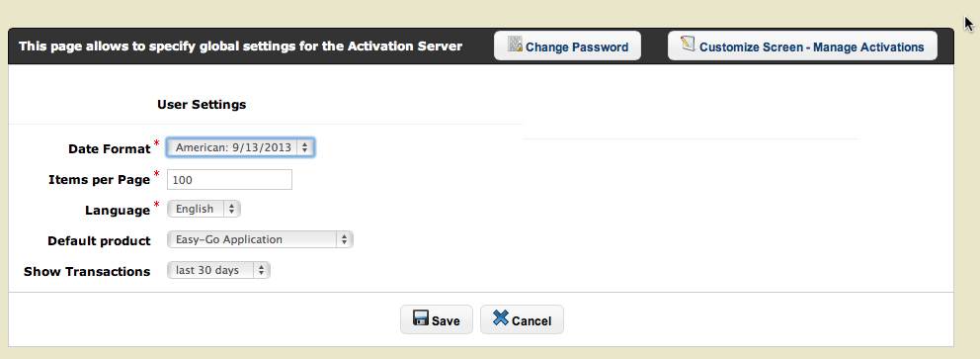
Task: Open Customize Screen - Manage Activations
Action: (802, 45)
